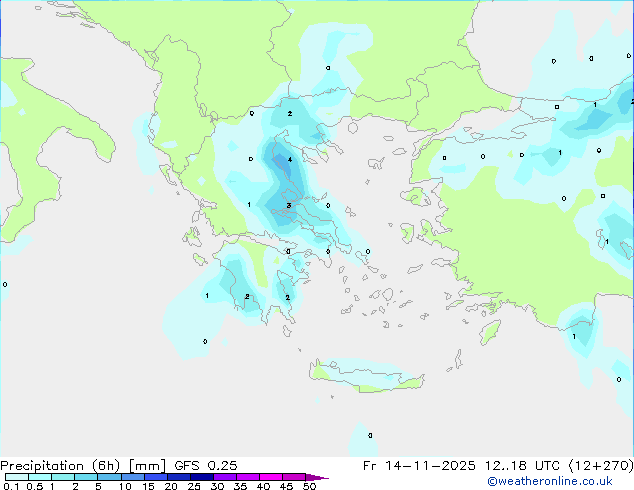The width and height of the screenshot is (634, 490).
Task: Click the '15' legend scale label
Action: [x=148, y=486]
